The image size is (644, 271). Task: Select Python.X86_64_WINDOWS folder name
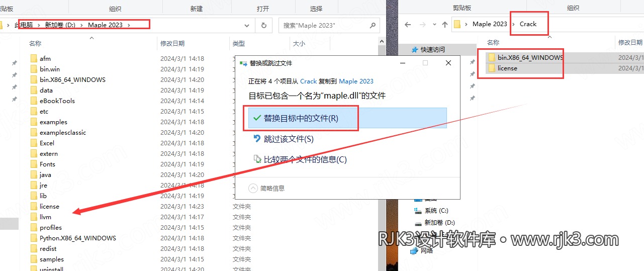coord(78,238)
